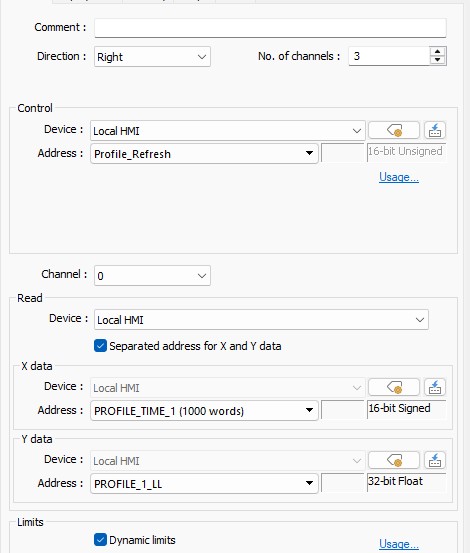Expand the Channel dropdown showing 0
This screenshot has height=553, width=470.
click(152, 275)
